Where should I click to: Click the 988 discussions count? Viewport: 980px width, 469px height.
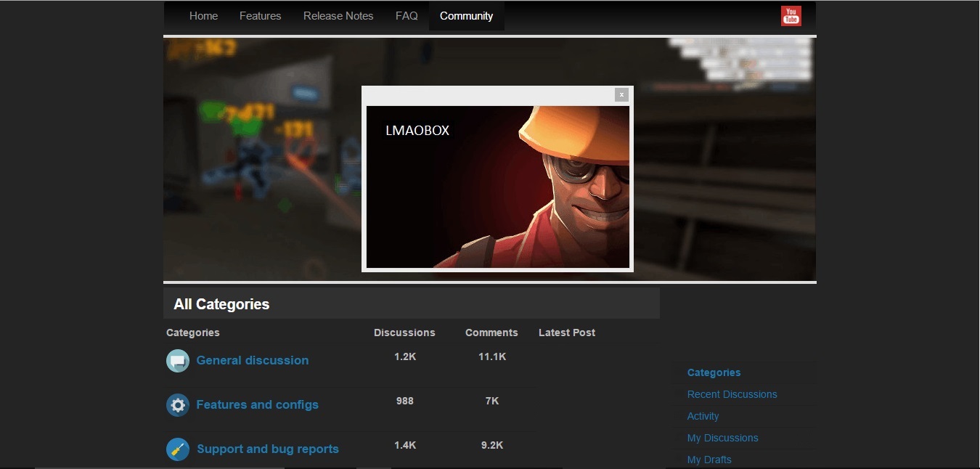[x=405, y=401]
